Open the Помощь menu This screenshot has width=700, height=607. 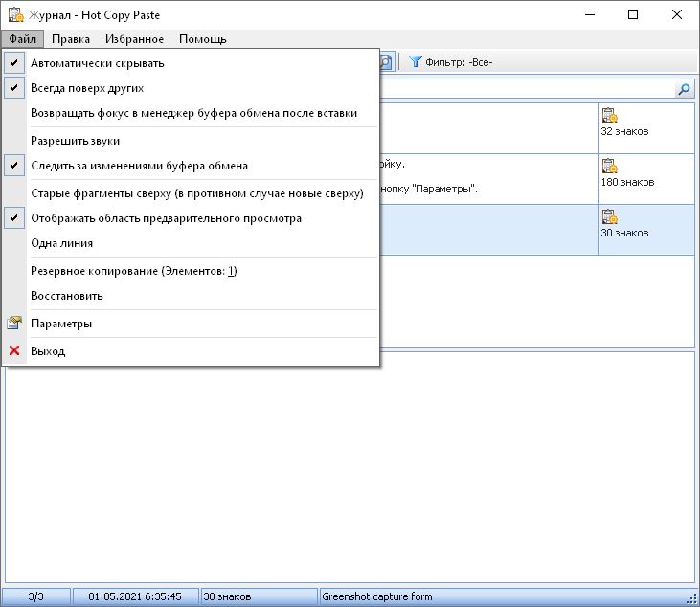click(203, 39)
